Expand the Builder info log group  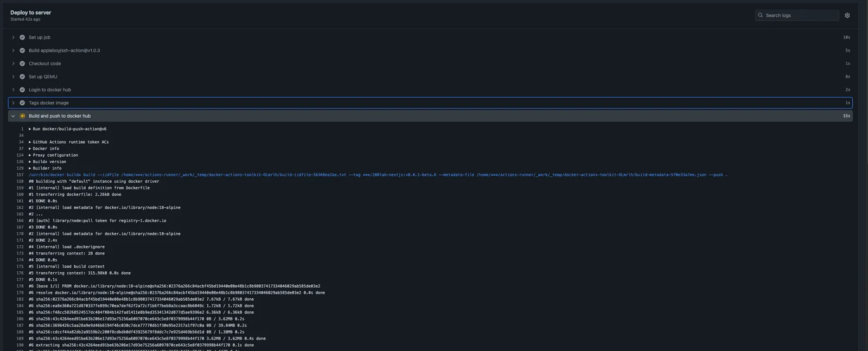tap(30, 168)
